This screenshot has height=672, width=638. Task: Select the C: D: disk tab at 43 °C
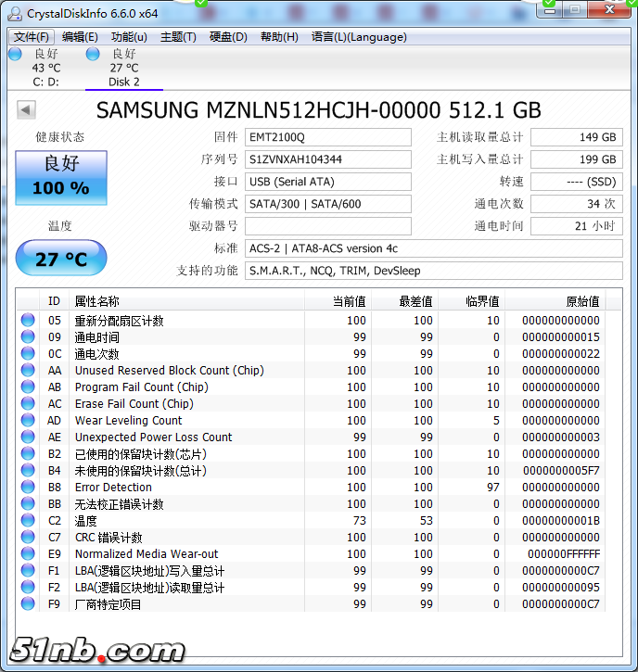tap(45, 69)
